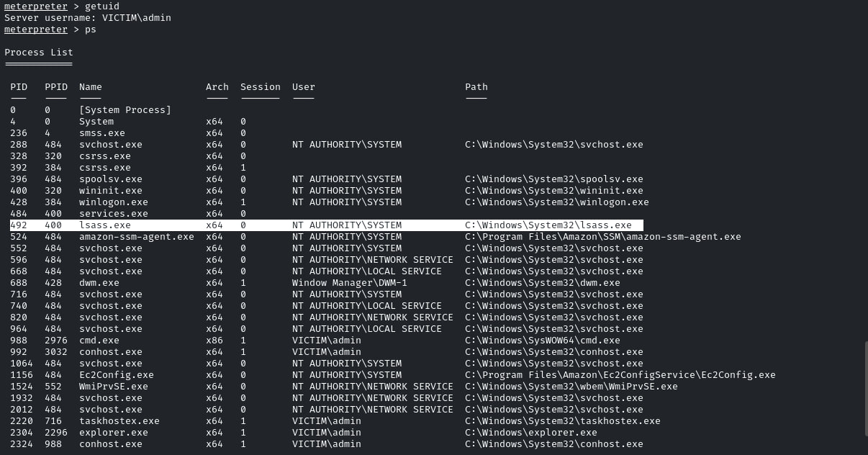Select the spoolsv.exe name cell
This screenshot has width=868, height=455.
[x=111, y=179]
